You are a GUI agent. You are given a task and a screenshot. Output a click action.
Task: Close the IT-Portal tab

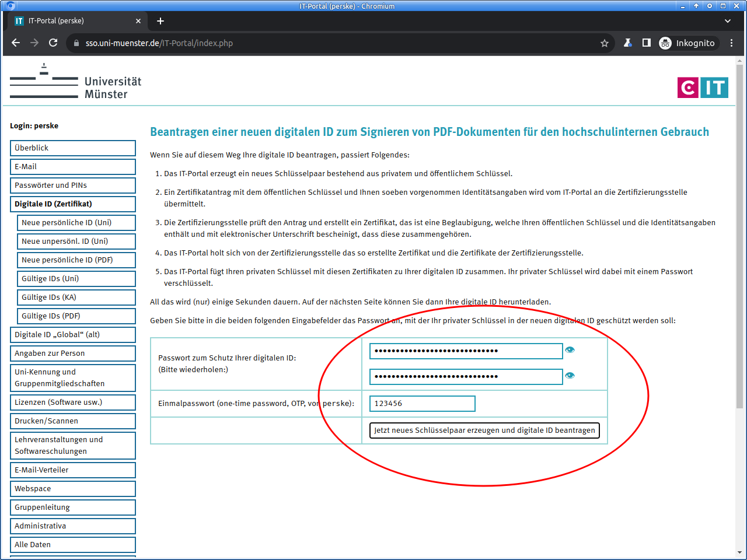138,21
